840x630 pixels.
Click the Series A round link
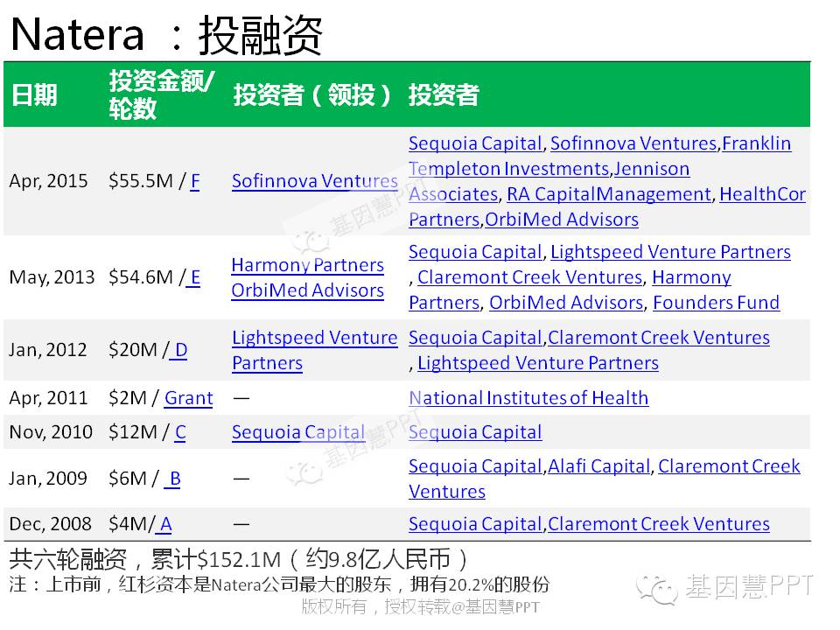164,524
